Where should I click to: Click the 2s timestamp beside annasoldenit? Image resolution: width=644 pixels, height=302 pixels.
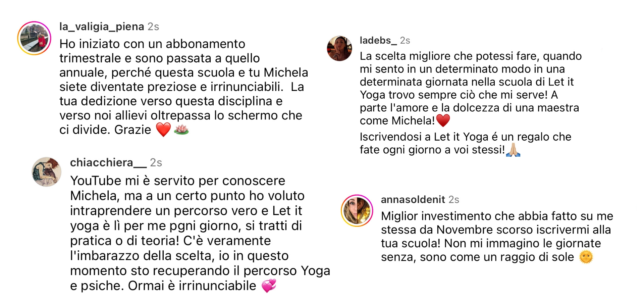click(x=454, y=200)
